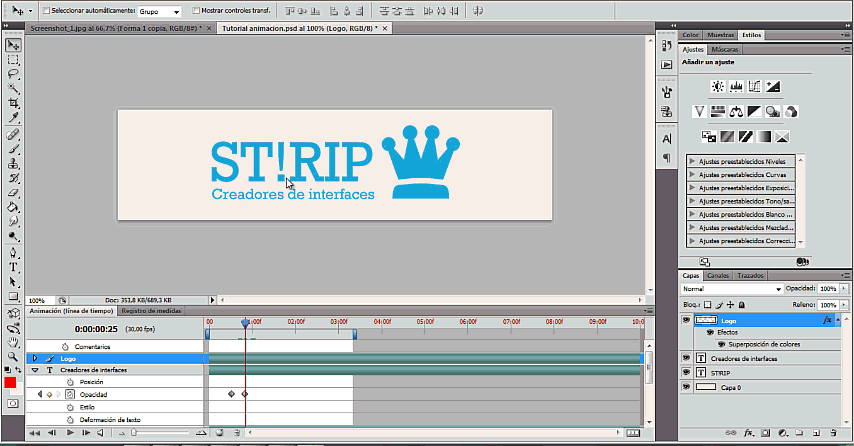Image resolution: width=854 pixels, height=446 pixels.
Task: Go to previous Opacidad keyframe
Action: point(40,394)
